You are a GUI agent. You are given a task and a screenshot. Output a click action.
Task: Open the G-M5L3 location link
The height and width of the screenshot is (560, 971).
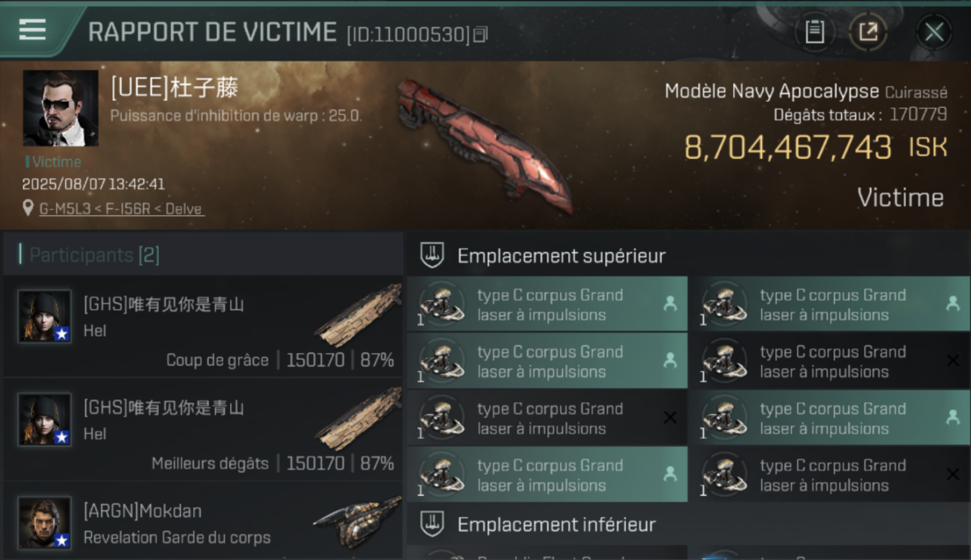(x=121, y=209)
